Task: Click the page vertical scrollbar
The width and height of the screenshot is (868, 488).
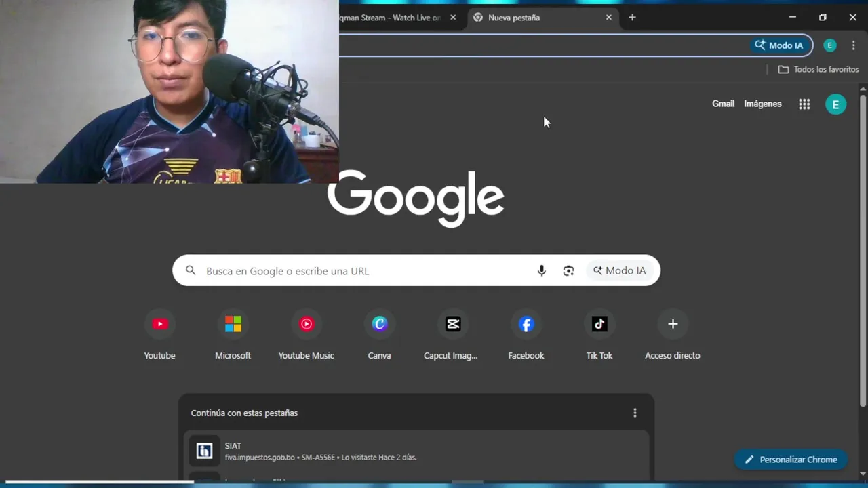Action: tap(863, 251)
